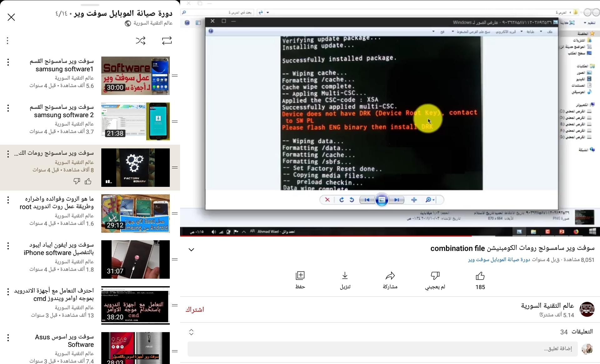Open video titled samsung software1
This screenshot has height=364, width=600.
tap(62, 65)
